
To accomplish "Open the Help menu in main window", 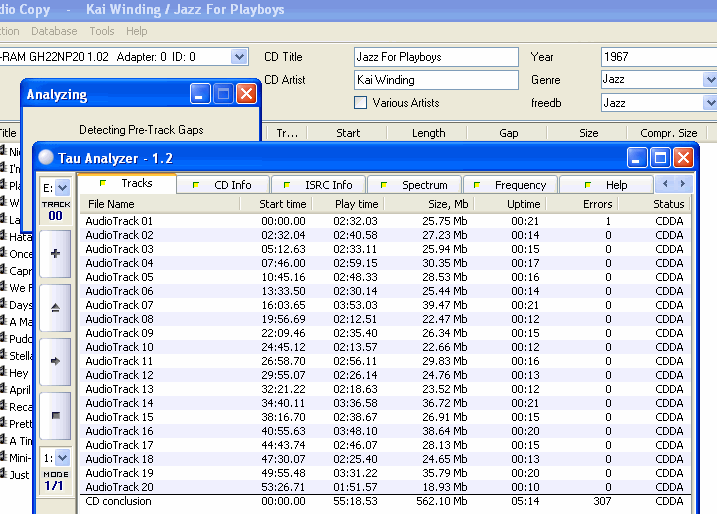I will pos(137,31).
